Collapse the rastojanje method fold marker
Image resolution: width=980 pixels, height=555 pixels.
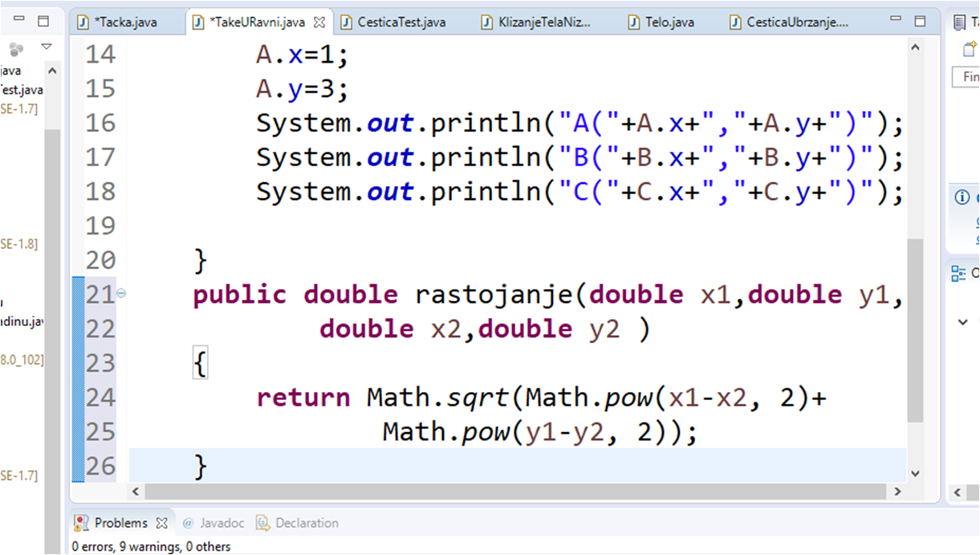(121, 294)
